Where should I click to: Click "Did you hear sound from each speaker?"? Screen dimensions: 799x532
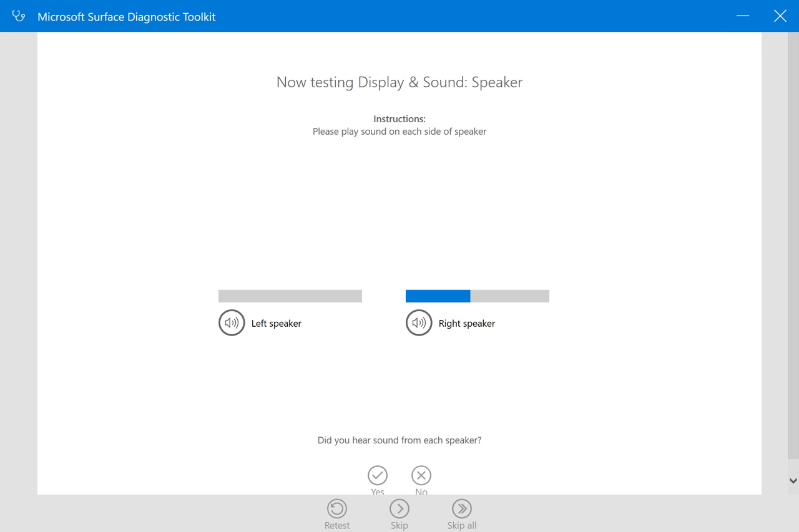pyautogui.click(x=399, y=440)
